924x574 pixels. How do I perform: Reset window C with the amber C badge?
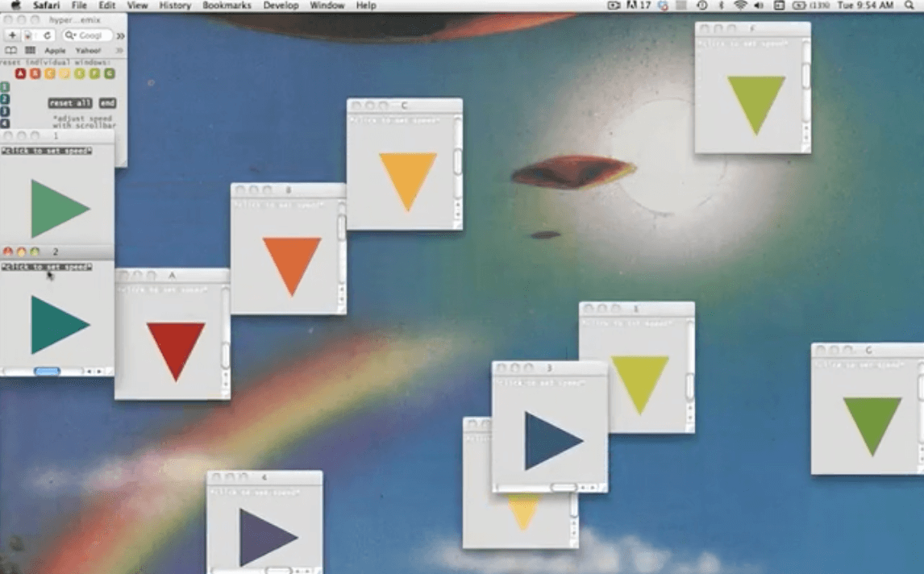50,73
